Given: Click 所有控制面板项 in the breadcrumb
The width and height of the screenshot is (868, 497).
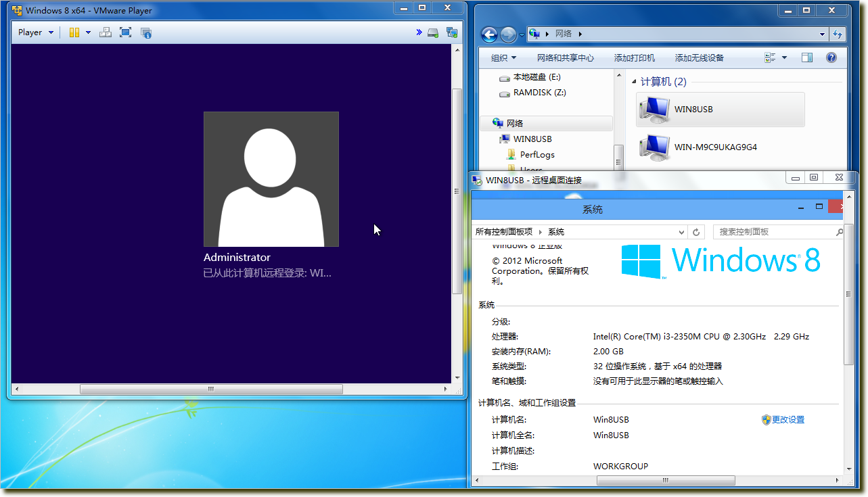Looking at the screenshot, I should coord(504,232).
